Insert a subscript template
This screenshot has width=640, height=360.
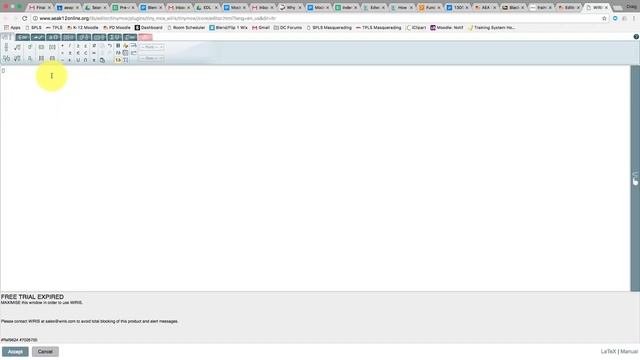29,58
